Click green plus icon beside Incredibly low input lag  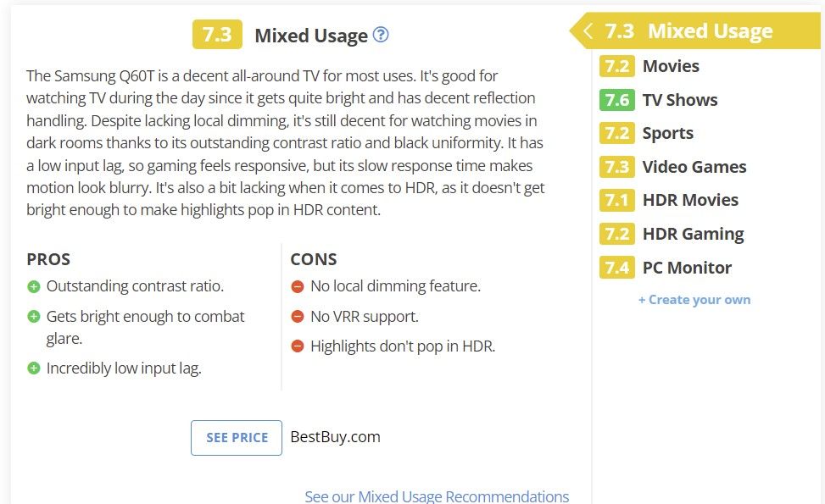[34, 368]
